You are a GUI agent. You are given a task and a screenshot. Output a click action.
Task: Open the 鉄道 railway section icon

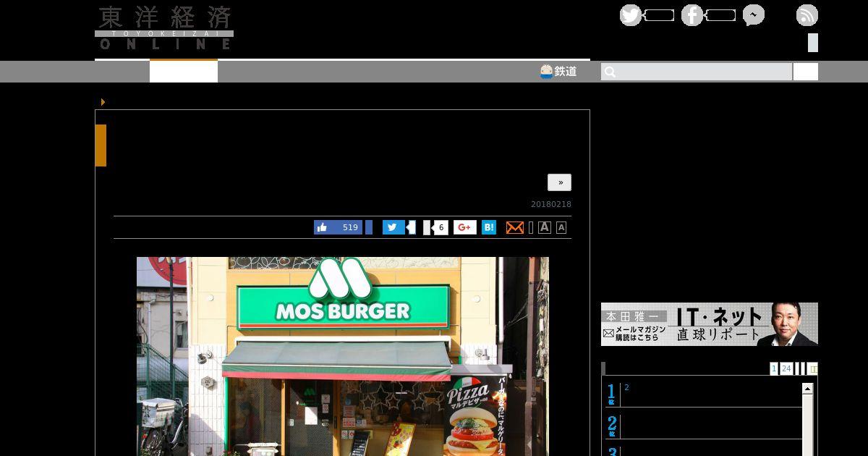click(558, 71)
